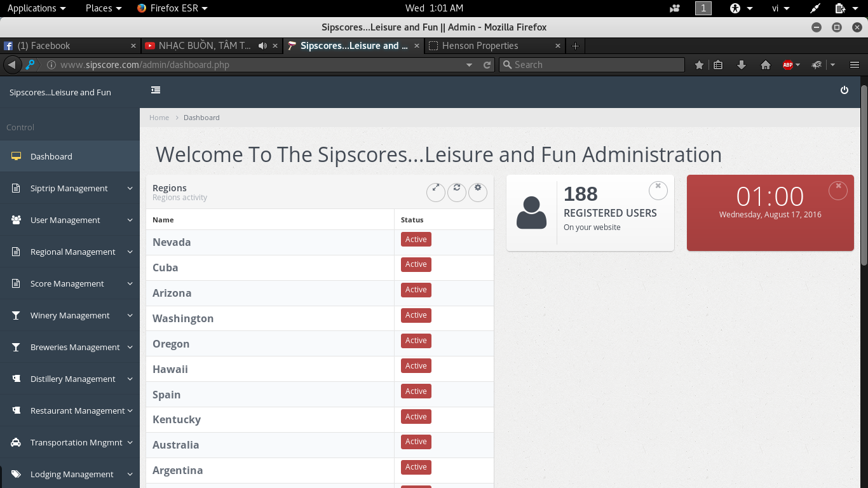Refresh the Regions activity panel

[x=457, y=192]
